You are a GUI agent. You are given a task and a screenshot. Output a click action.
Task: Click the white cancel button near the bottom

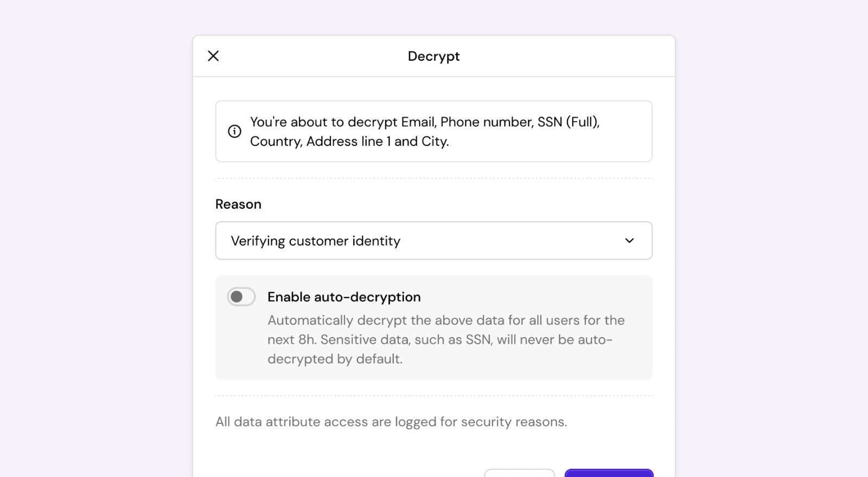coord(519,474)
